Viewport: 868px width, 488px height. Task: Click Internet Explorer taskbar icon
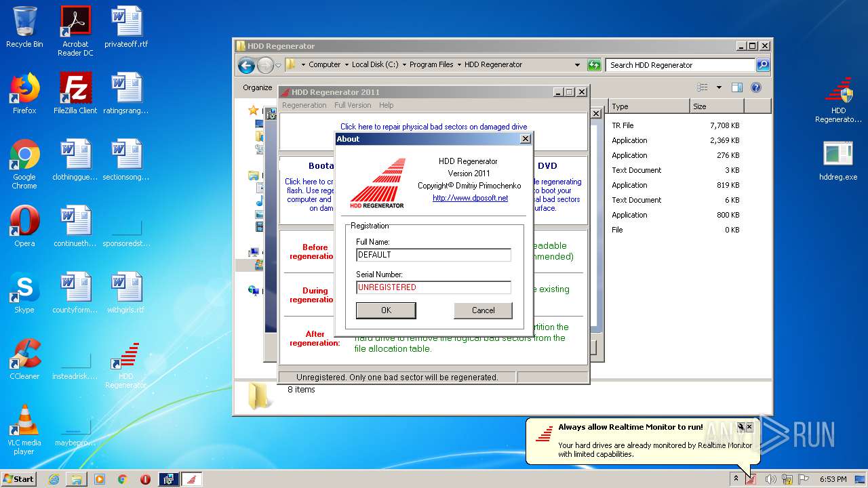coord(54,479)
